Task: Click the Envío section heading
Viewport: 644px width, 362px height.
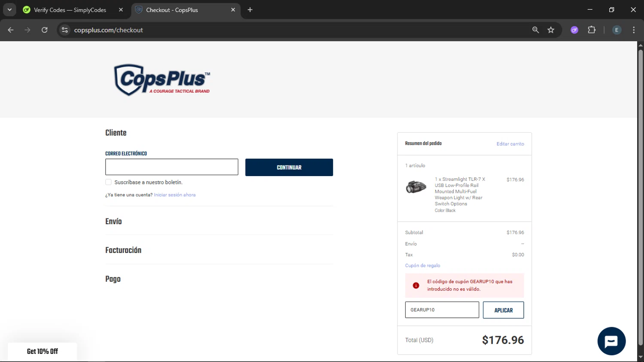Action: (x=113, y=222)
